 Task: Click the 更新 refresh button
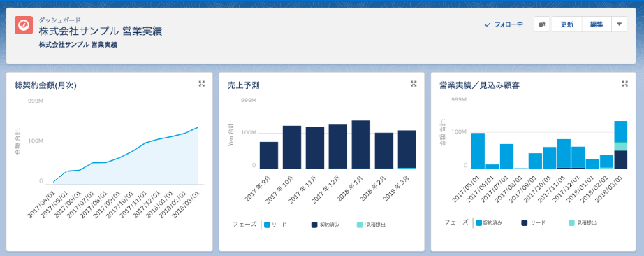[x=567, y=24]
